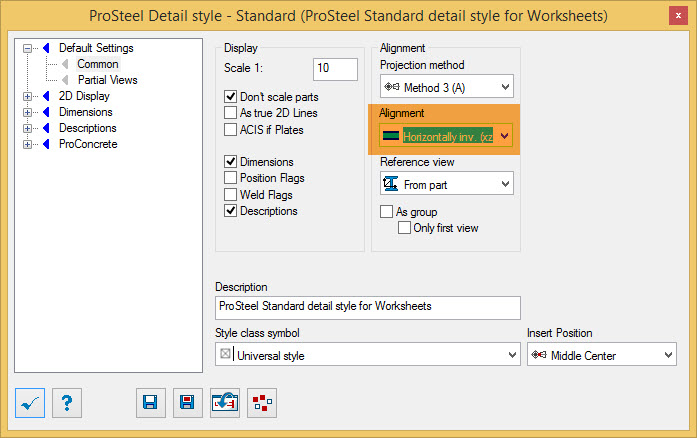Screen dimensions: 697x438
Task: Click blue arrow icon beside ProConcrete
Action: coord(46,144)
